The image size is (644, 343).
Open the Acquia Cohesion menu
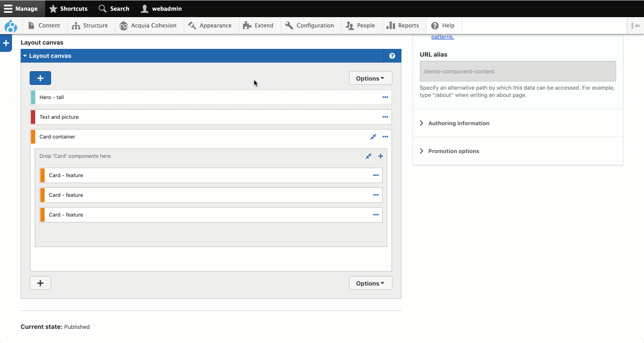pyautogui.click(x=148, y=26)
